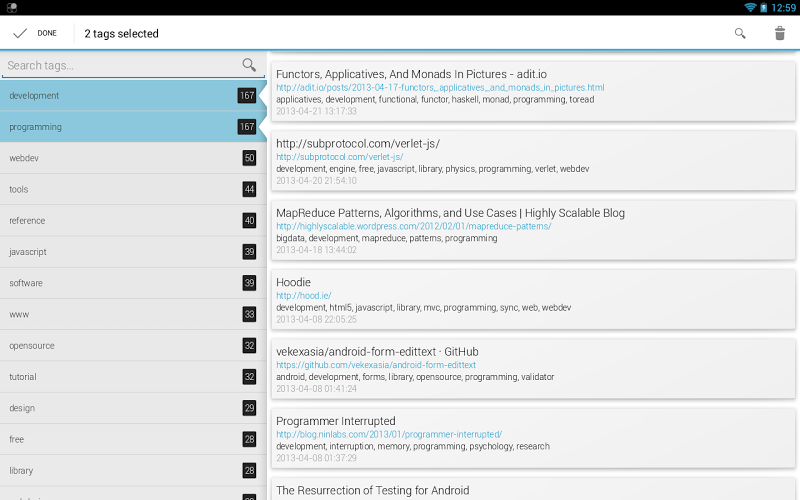Image resolution: width=800 pixels, height=500 pixels.
Task: Open the highlyscalable.wordpress.com mapreduce link
Action: click(413, 226)
